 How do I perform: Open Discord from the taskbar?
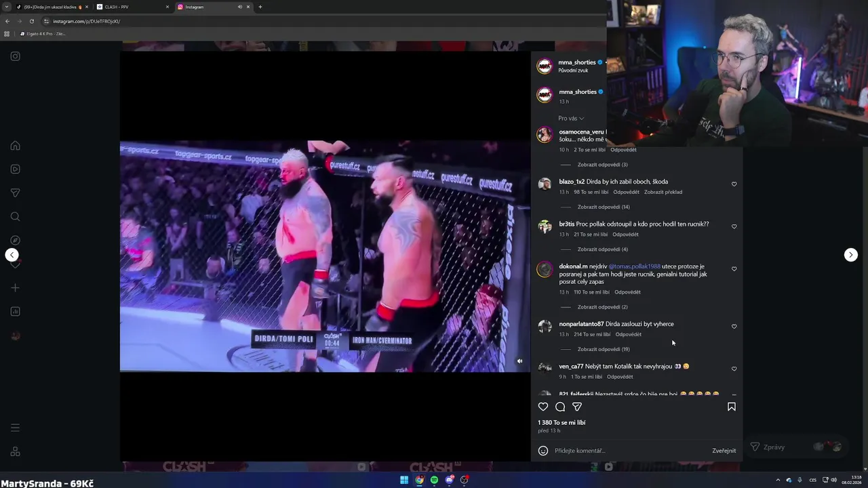pos(449,480)
